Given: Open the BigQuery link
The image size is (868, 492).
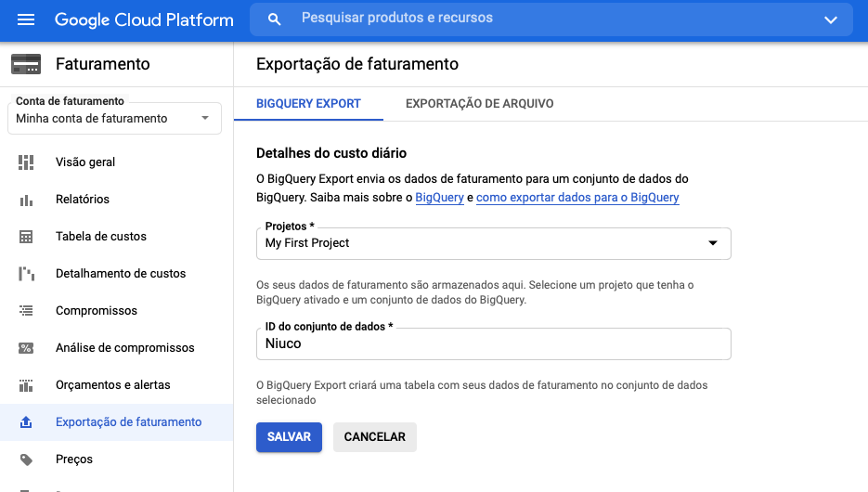Looking at the screenshot, I should [439, 198].
